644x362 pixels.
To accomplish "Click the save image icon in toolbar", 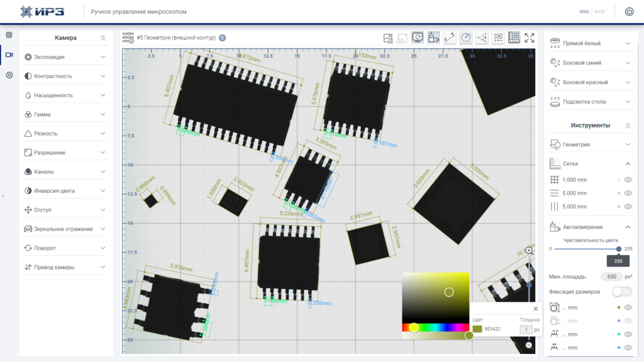I will click(x=387, y=38).
